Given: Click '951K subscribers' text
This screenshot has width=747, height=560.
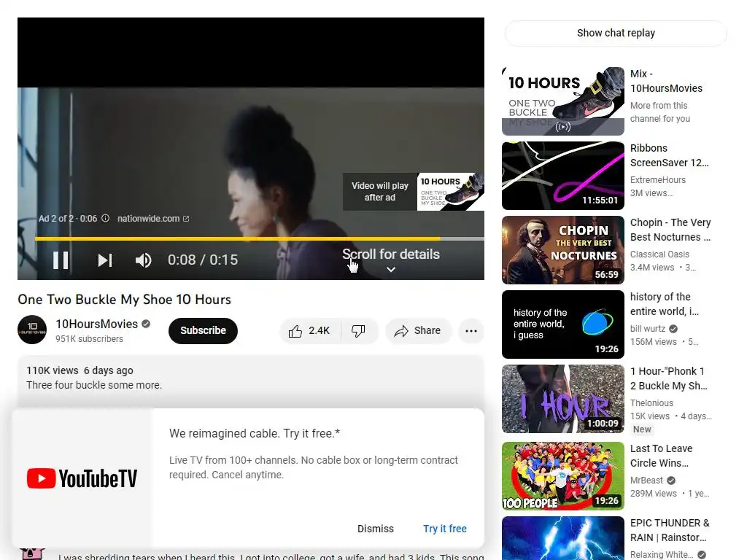Looking at the screenshot, I should (89, 339).
